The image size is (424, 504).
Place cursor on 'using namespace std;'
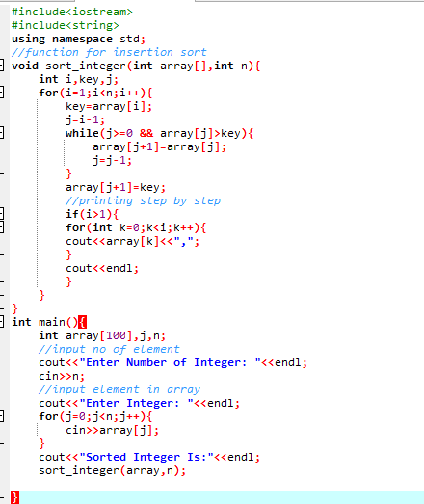(x=79, y=39)
